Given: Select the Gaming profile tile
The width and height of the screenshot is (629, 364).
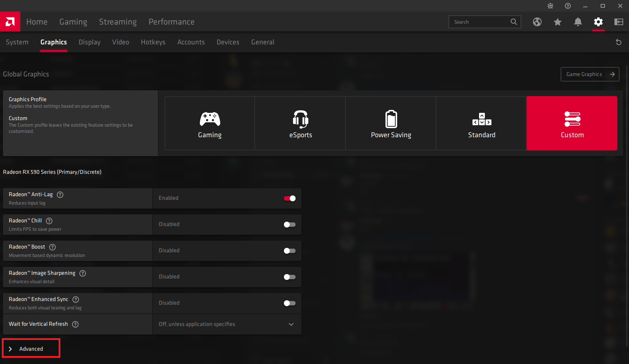Looking at the screenshot, I should [210, 123].
